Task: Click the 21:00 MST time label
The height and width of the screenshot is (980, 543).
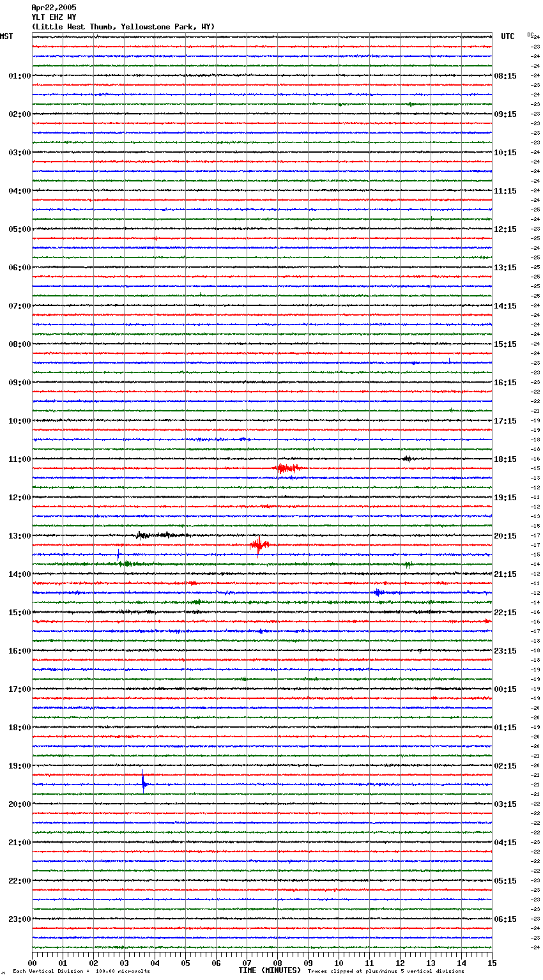Action: point(19,843)
